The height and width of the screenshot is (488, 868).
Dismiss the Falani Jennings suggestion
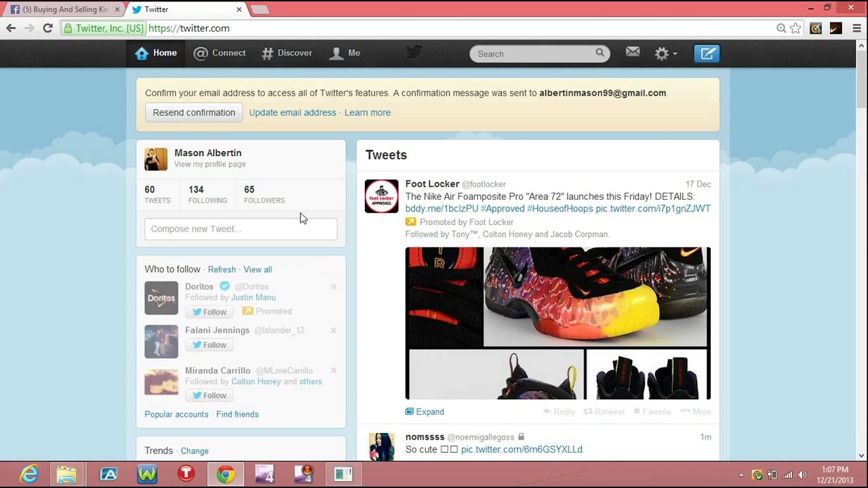[x=334, y=331]
